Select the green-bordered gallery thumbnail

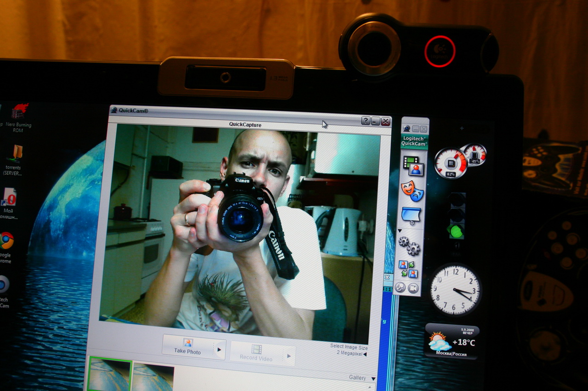[x=110, y=374]
